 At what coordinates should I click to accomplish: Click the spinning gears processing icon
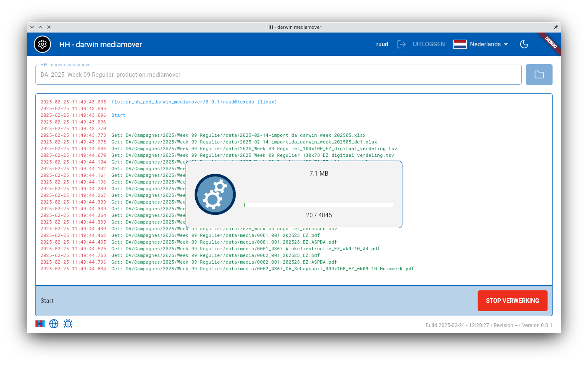(215, 194)
